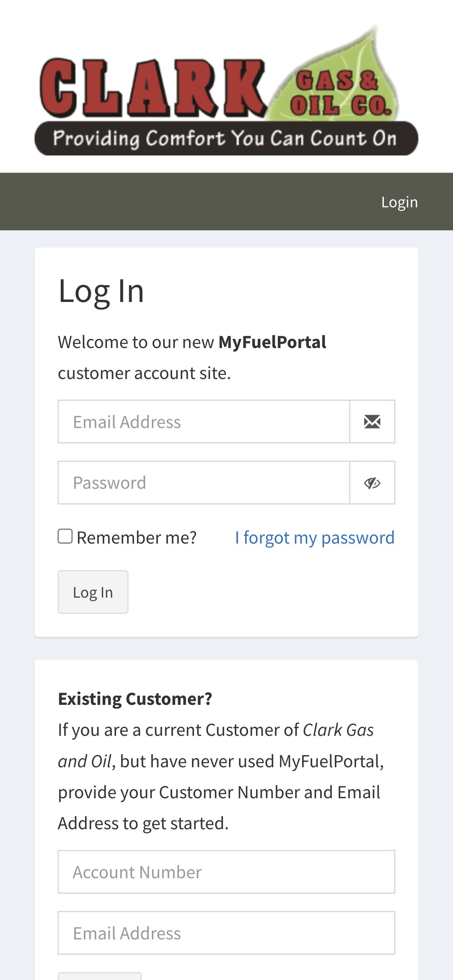Focus the Password input field
Screen dimensions: 453x980
point(204,483)
